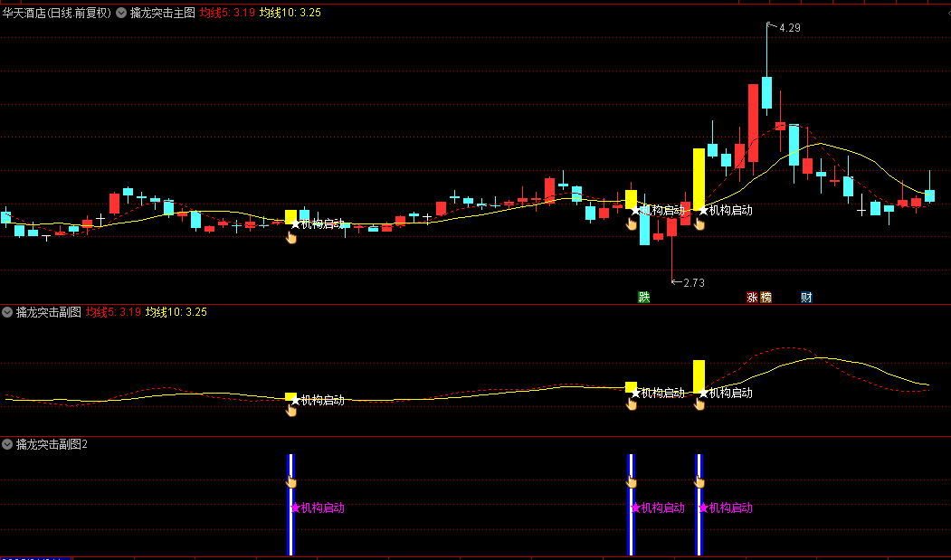951x560 pixels.
Task: Click middle hand pointer icon in main chart
Action: pyautogui.click(x=632, y=223)
